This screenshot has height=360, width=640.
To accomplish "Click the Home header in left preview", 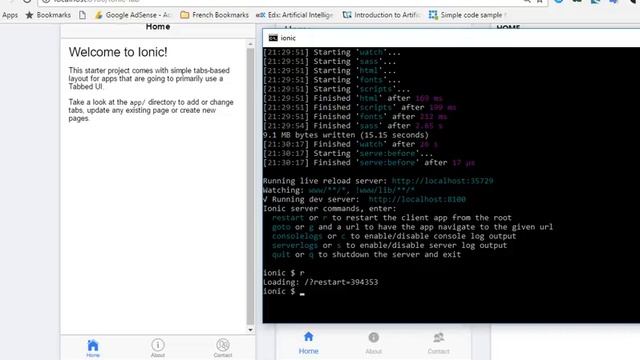I will (158, 27).
